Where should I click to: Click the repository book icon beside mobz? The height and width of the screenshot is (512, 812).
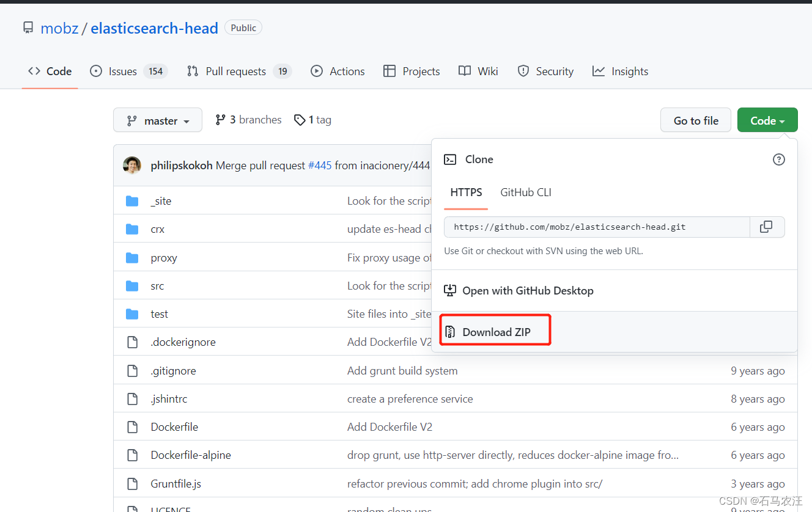(28, 27)
